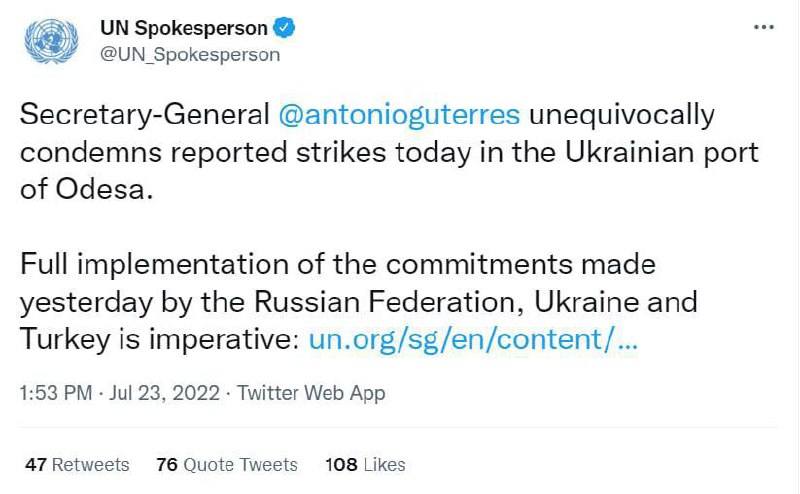Click the Twitter Web App source label
This screenshot has height=494, width=800.
point(311,394)
